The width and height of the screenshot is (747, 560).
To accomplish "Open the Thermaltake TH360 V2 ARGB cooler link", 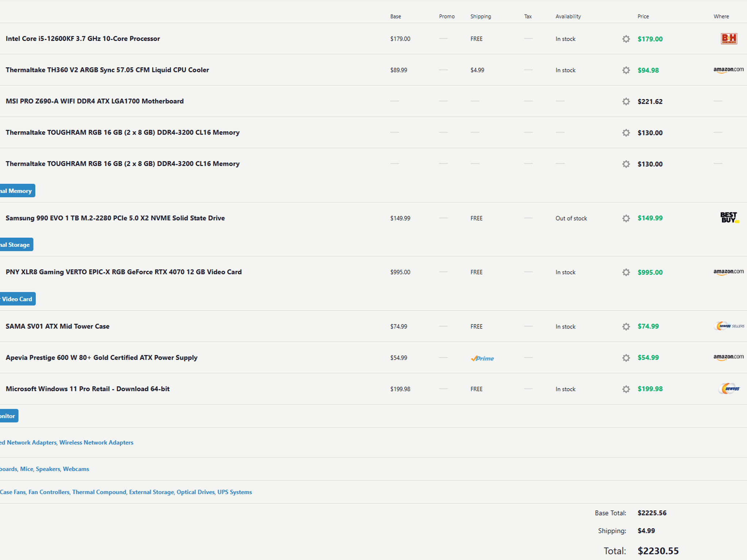I will coord(107,70).
